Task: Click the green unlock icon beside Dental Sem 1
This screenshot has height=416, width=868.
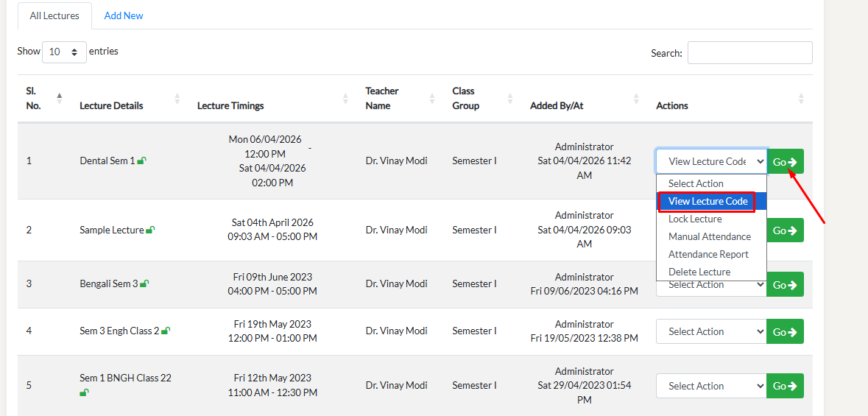Action: coord(141,161)
